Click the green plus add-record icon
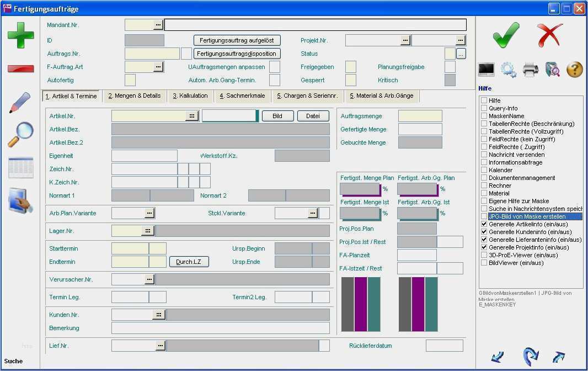 (20, 36)
